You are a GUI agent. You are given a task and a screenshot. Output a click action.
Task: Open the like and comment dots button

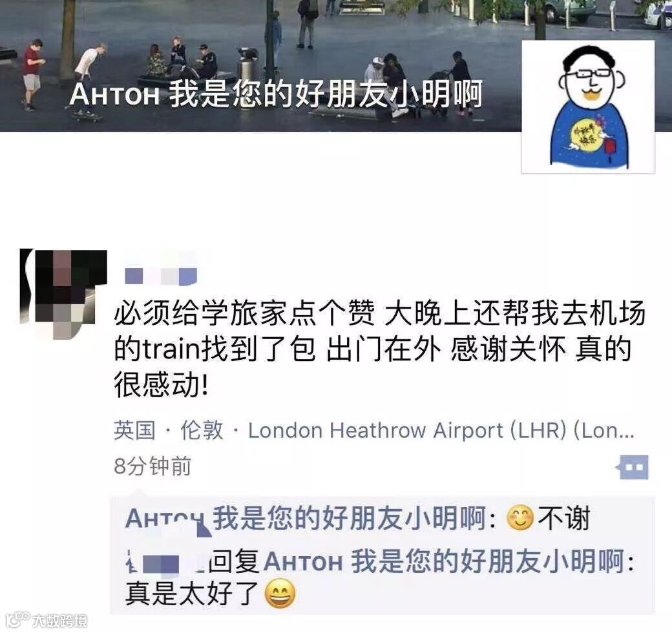tap(633, 467)
